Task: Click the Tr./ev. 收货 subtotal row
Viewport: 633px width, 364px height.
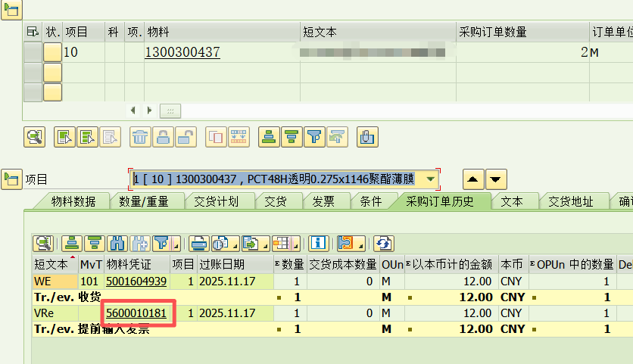Action: (x=332, y=297)
